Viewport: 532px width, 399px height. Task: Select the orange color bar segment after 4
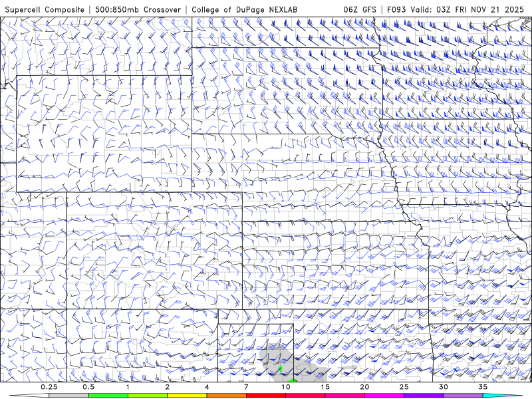(226, 396)
